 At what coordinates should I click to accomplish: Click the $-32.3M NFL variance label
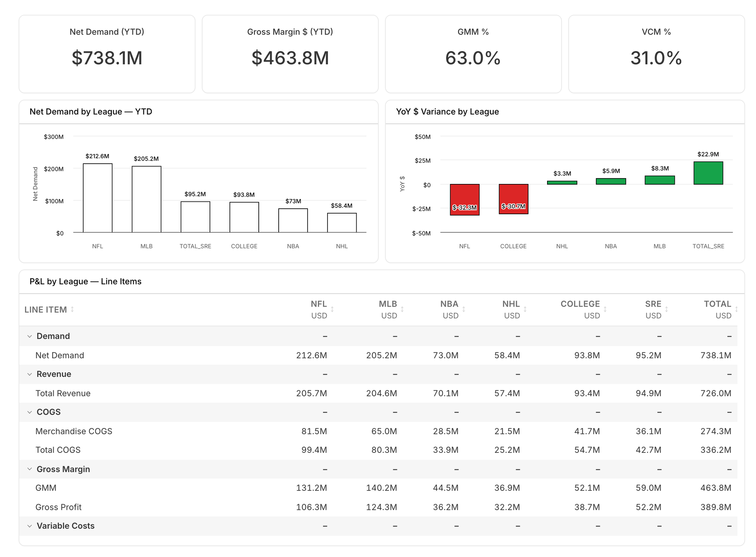pyautogui.click(x=465, y=207)
